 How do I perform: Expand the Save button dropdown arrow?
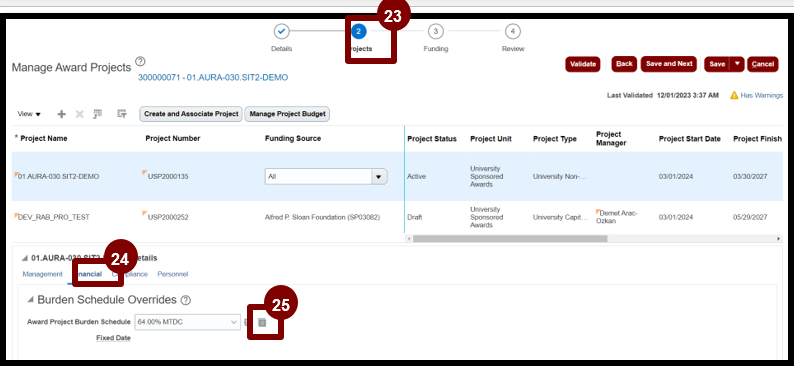pyautogui.click(x=737, y=64)
